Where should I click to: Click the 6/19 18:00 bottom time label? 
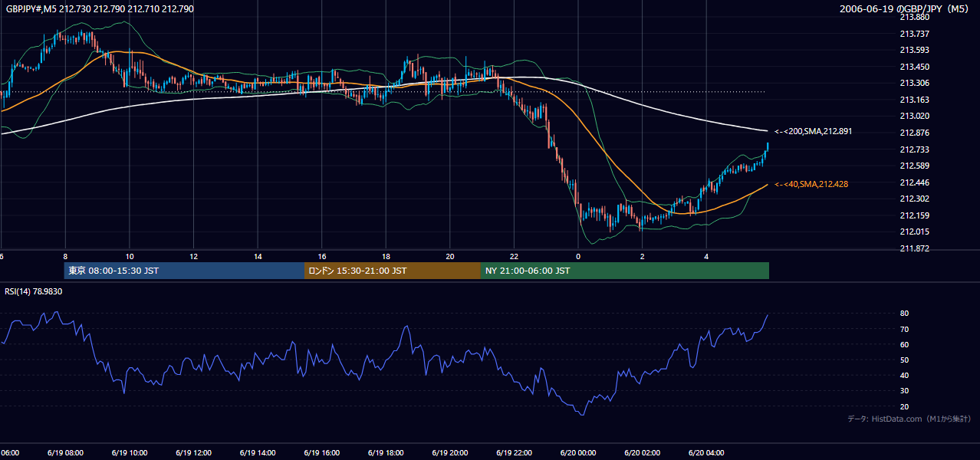[385, 452]
